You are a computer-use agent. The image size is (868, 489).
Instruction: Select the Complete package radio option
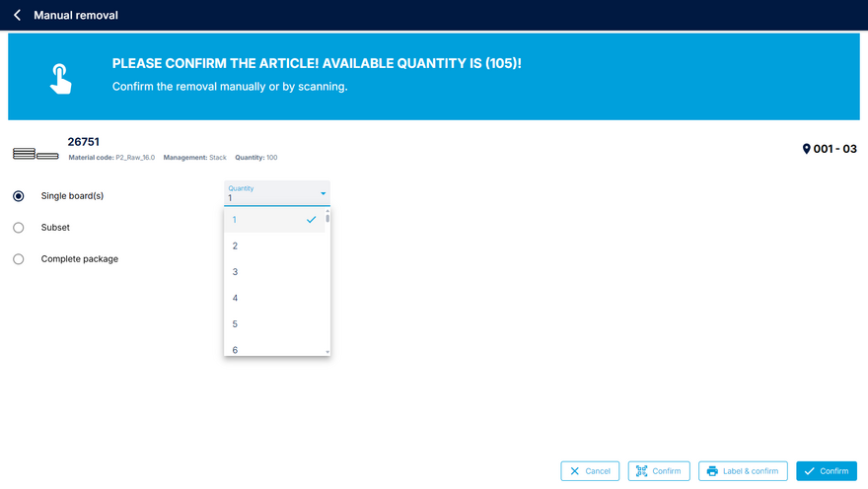[x=19, y=259]
